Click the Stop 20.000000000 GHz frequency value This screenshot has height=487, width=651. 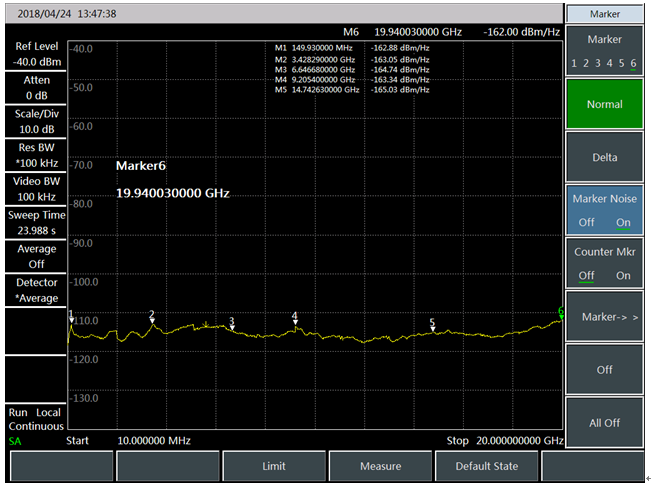point(519,441)
